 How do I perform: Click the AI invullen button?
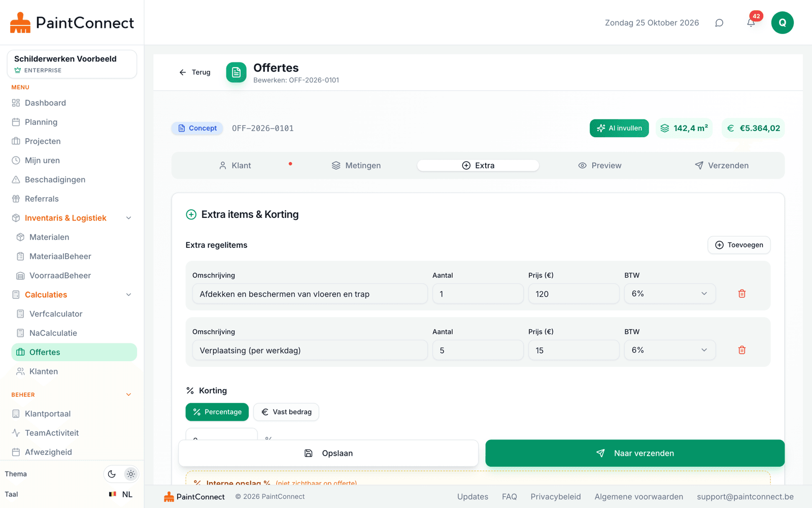tap(619, 128)
